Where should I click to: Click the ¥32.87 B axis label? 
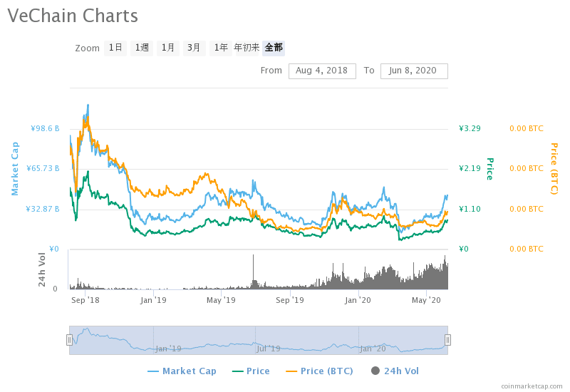43,209
